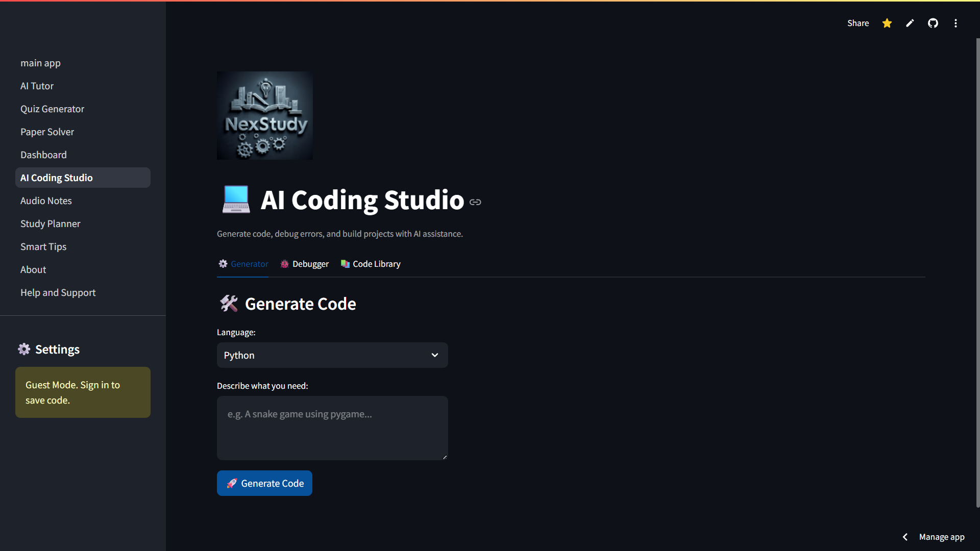Click the Settings gear icon in sidebar

click(24, 349)
